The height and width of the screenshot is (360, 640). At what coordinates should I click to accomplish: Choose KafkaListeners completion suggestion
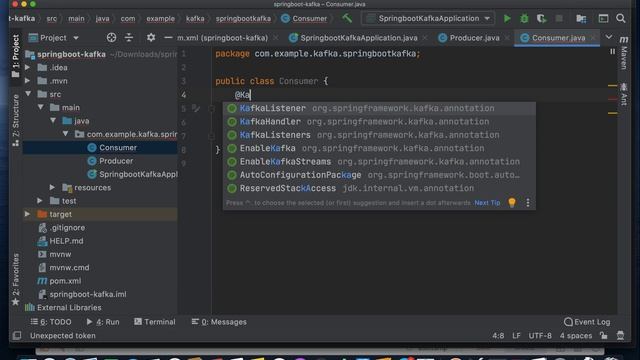pyautogui.click(x=379, y=135)
